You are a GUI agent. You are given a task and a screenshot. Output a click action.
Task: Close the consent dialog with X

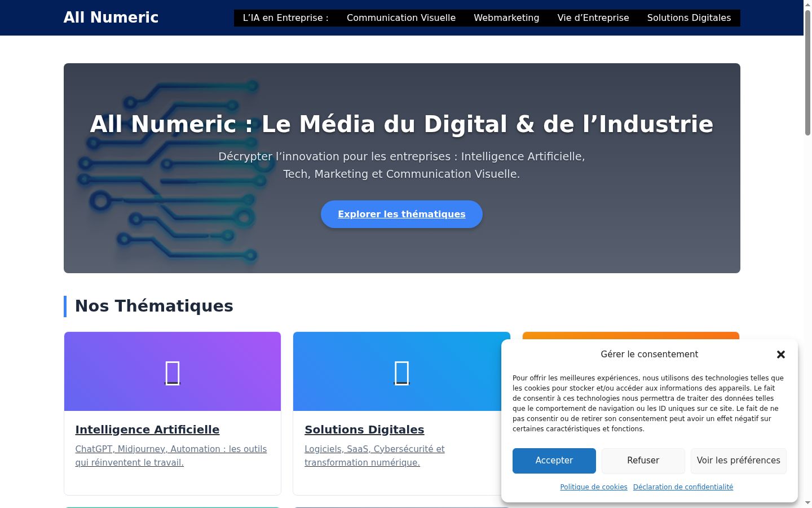[x=781, y=354]
